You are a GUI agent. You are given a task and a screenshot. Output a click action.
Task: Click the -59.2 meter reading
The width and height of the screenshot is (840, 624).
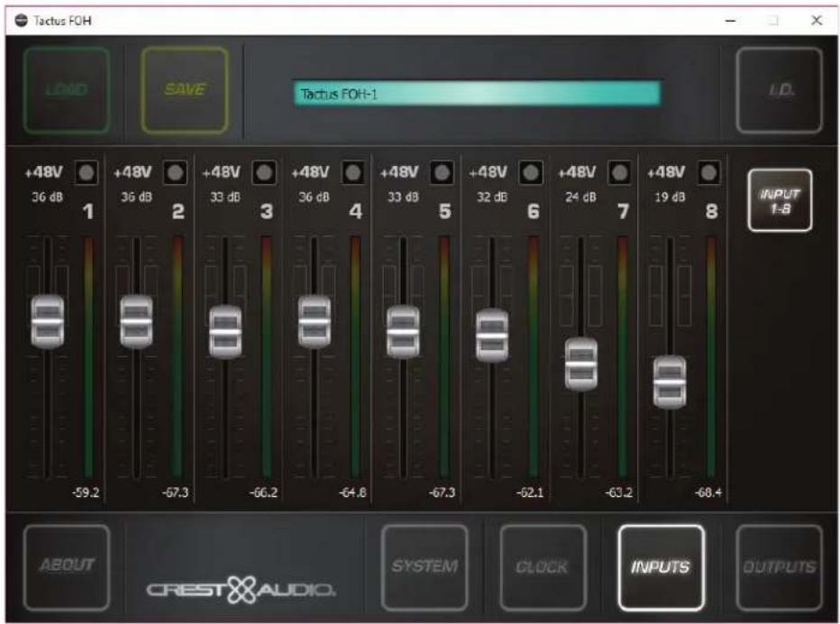(86, 492)
